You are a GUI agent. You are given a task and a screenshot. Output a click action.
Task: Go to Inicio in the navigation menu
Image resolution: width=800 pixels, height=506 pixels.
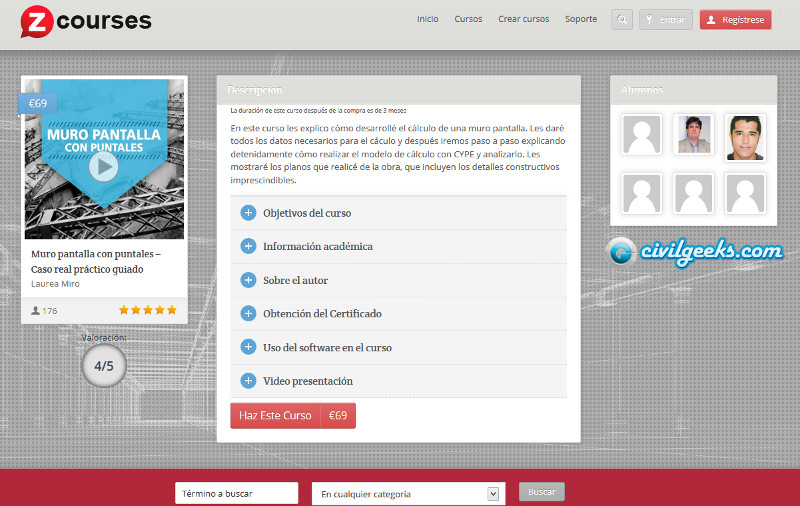(427, 19)
